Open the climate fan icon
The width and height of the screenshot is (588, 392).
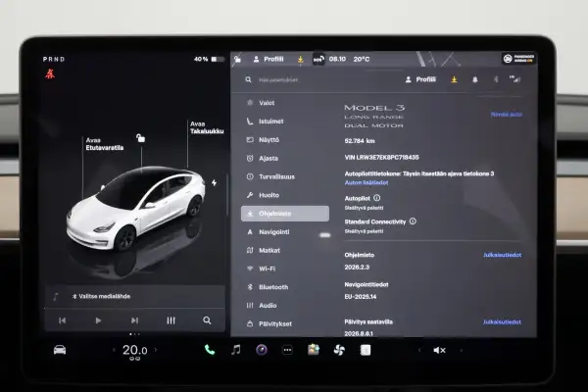pyautogui.click(x=339, y=350)
